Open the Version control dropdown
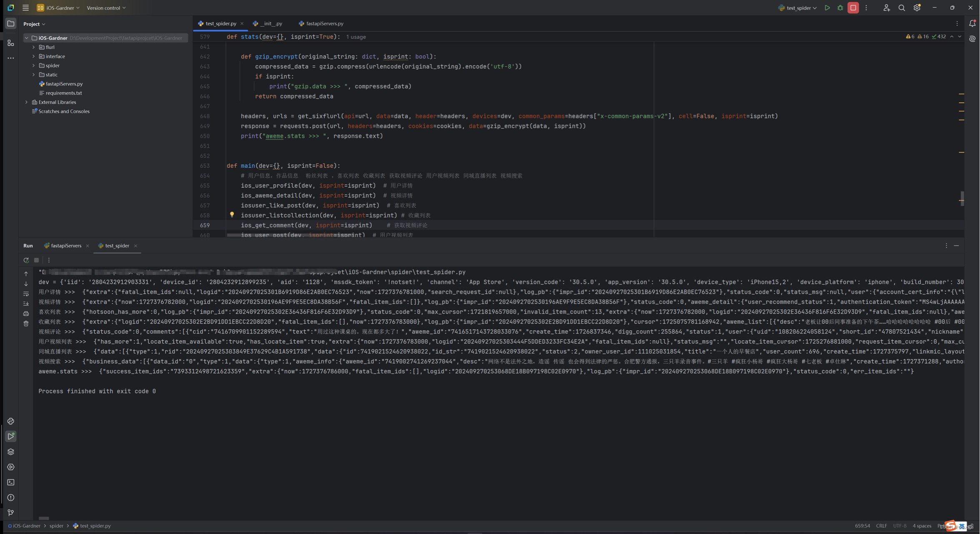This screenshot has height=534, width=980. point(106,8)
